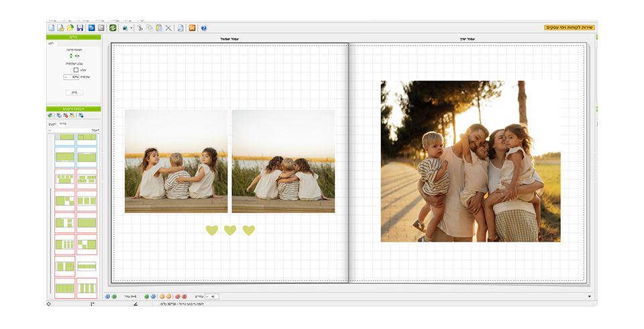Click the vertical mirror green arrows icon
The width and height of the screenshot is (644, 329).
[x=70, y=56]
